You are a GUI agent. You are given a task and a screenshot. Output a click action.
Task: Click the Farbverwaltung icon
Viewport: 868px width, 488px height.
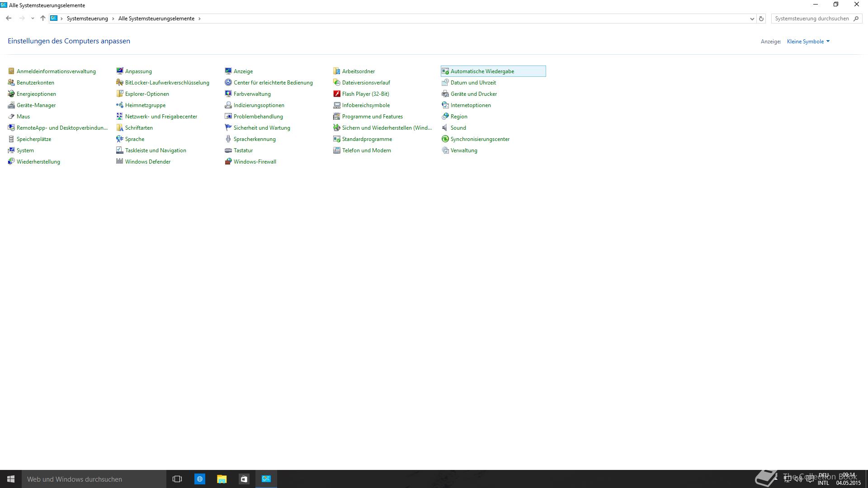tap(228, 94)
